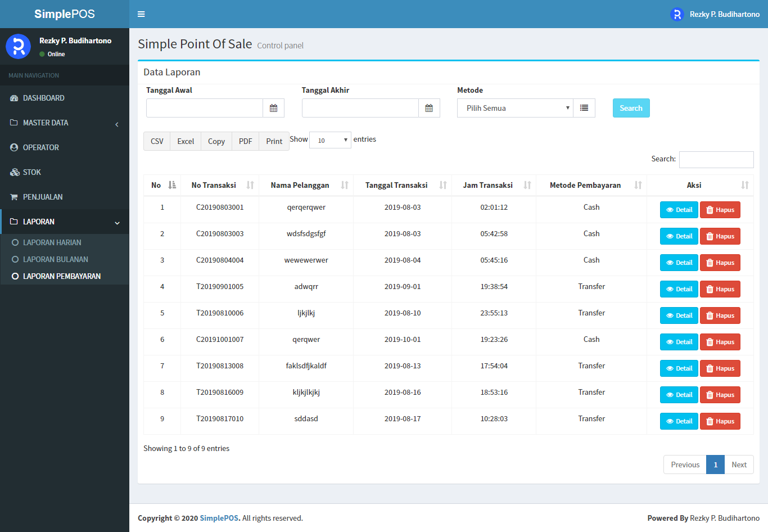Click the Rezky avatar icon in navbar
Image resolution: width=768 pixels, height=532 pixels.
coord(676,14)
